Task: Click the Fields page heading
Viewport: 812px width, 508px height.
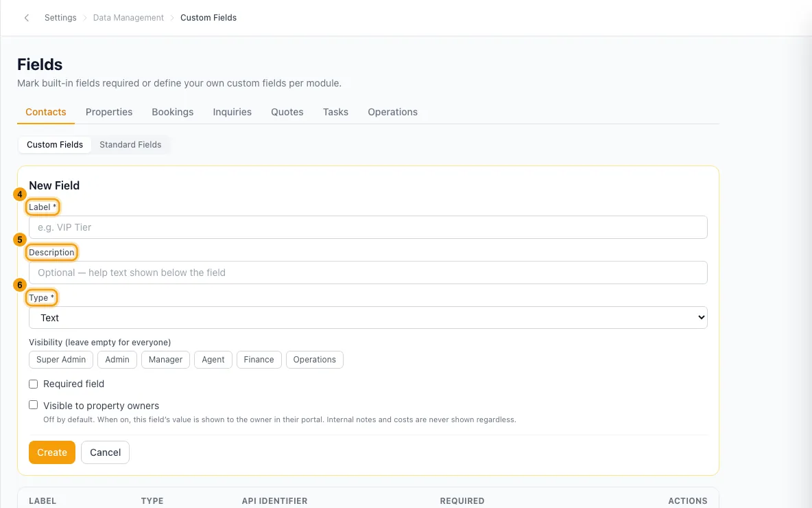Action: [x=40, y=65]
